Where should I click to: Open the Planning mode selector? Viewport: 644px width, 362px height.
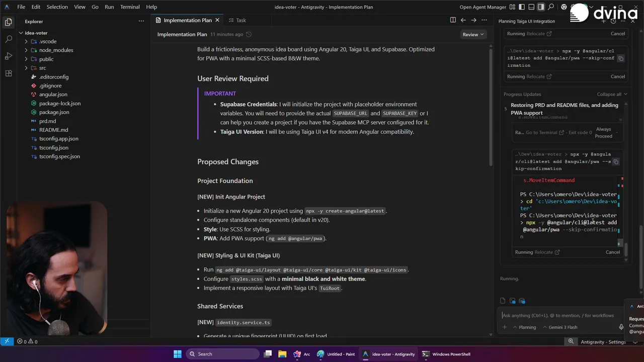tap(524, 327)
